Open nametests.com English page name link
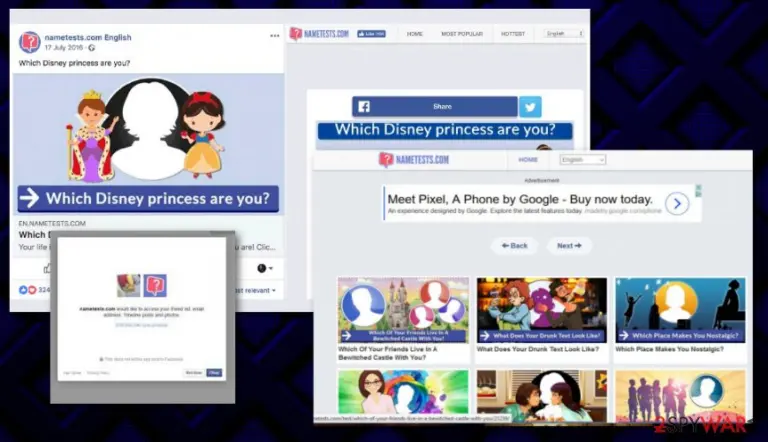This screenshot has height=442, width=768. click(x=88, y=37)
